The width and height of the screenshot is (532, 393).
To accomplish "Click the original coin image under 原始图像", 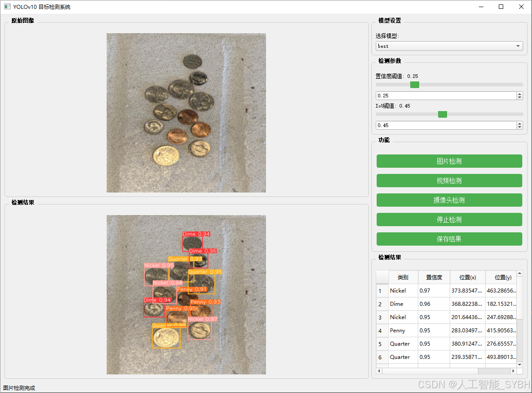I will tap(186, 113).
